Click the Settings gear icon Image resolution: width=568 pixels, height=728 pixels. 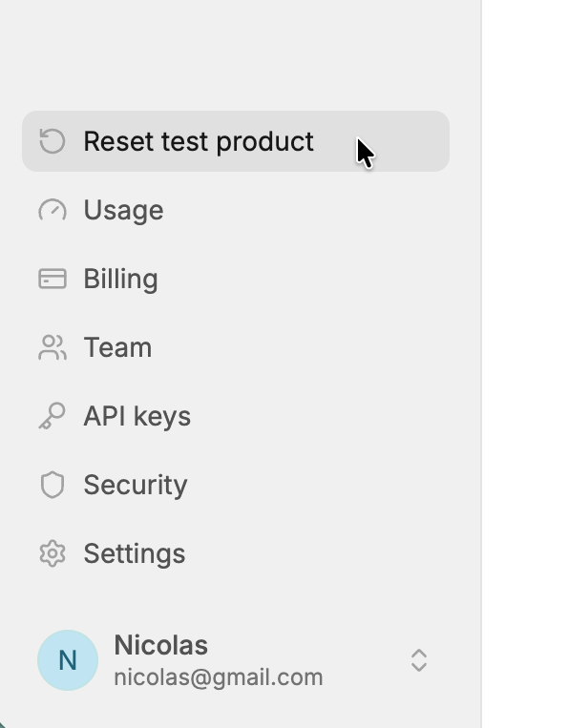tap(52, 553)
